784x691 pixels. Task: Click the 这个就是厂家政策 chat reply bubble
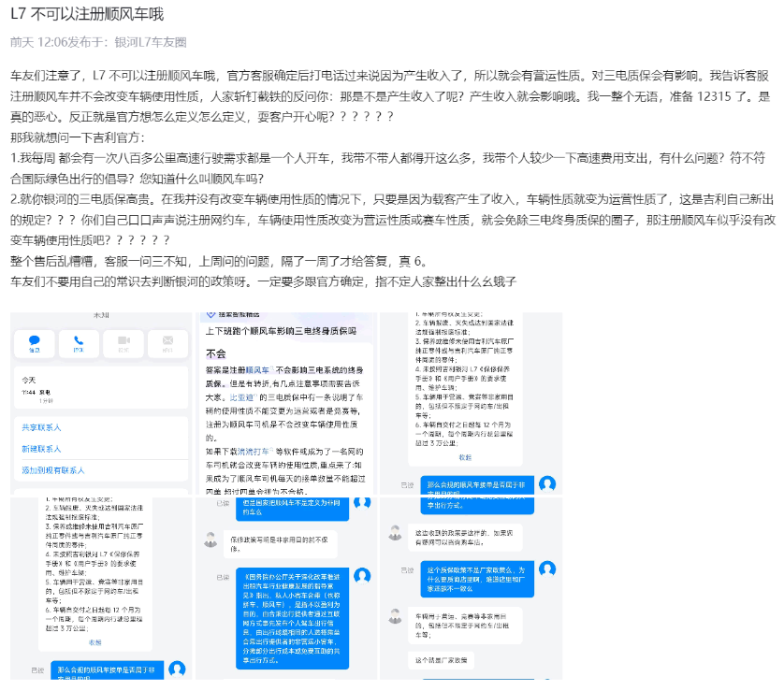tap(441, 660)
